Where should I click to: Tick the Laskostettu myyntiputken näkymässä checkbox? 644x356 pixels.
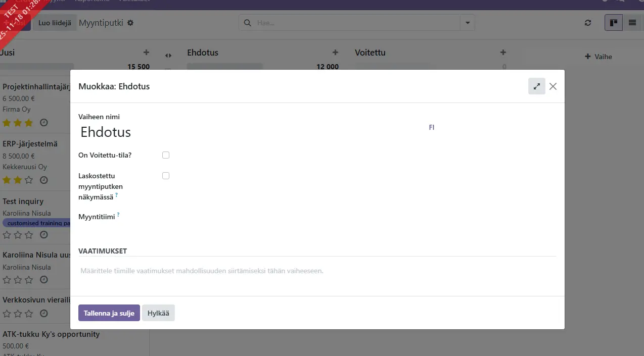click(166, 176)
